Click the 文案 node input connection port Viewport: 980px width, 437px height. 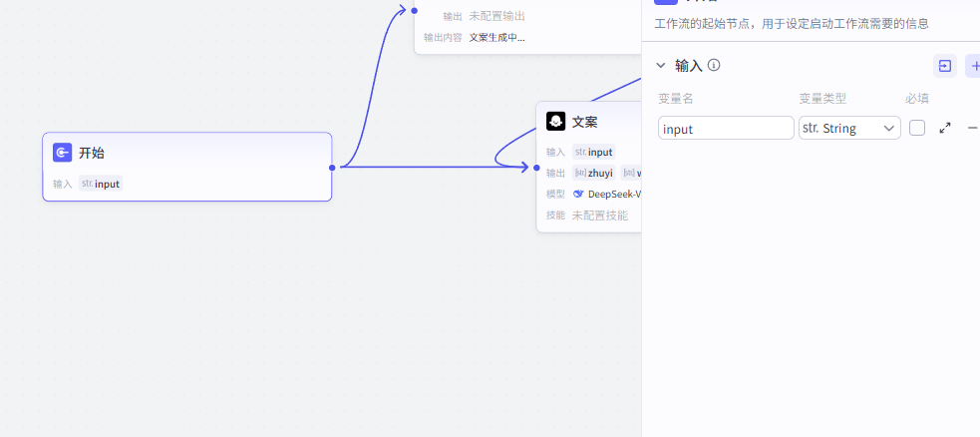pyautogui.click(x=536, y=168)
